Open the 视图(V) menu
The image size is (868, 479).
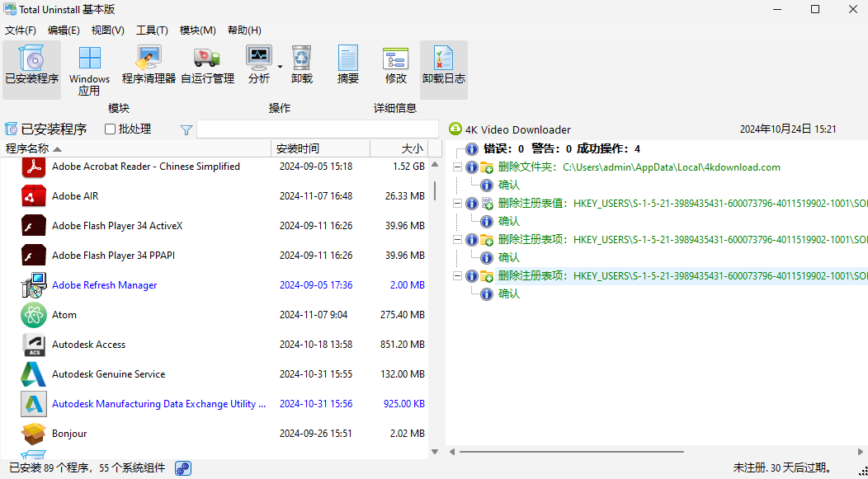(x=107, y=31)
